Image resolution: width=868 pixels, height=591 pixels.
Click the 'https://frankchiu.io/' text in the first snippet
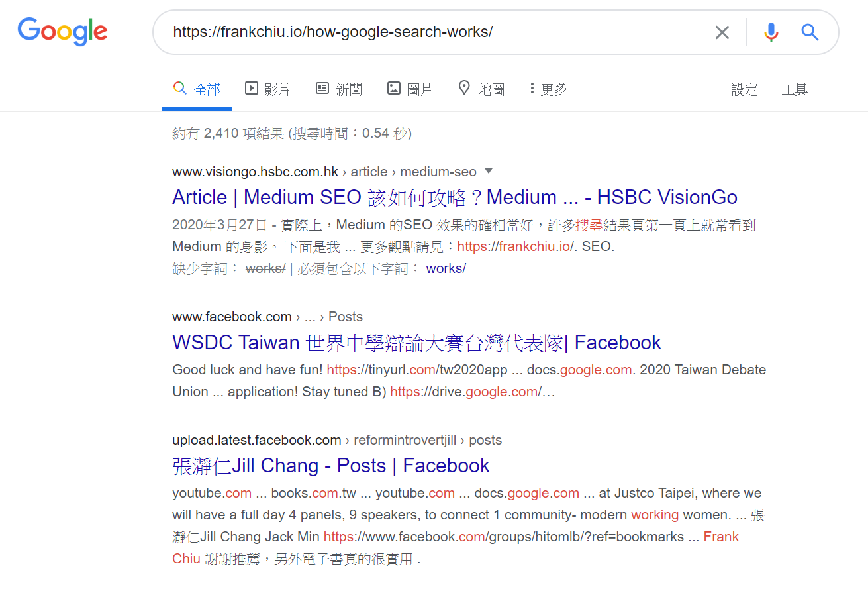point(516,246)
